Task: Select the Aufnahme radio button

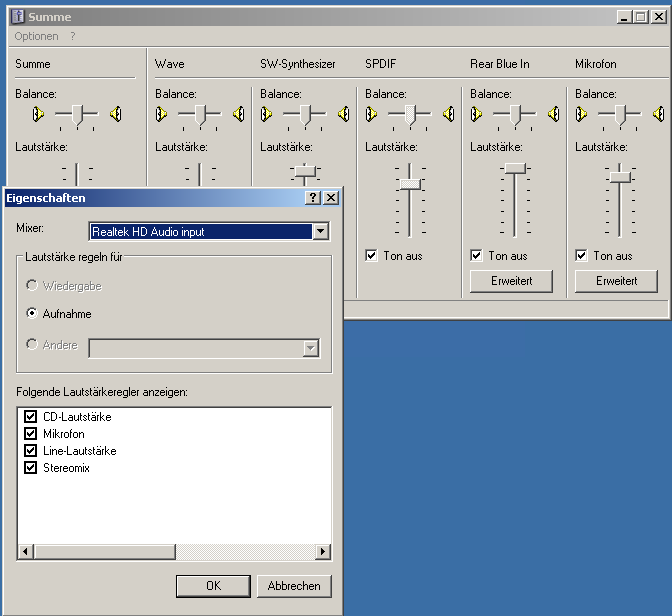Action: [x=32, y=314]
